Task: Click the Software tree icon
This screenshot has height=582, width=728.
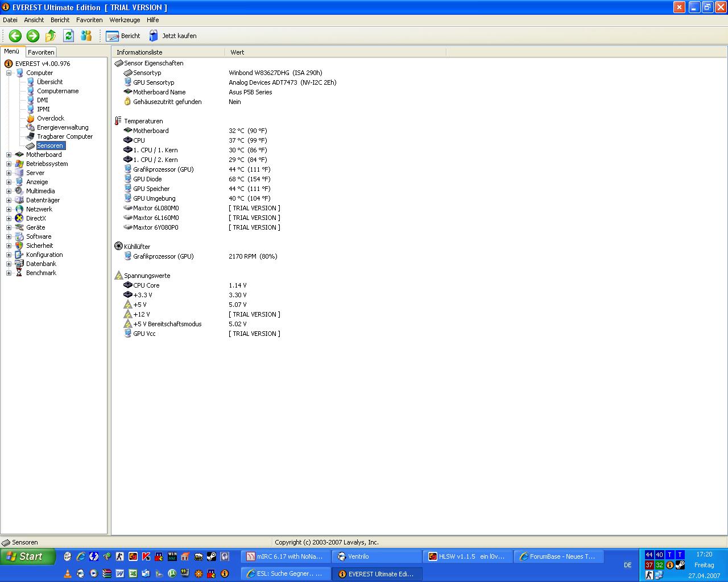Action: coord(19,236)
